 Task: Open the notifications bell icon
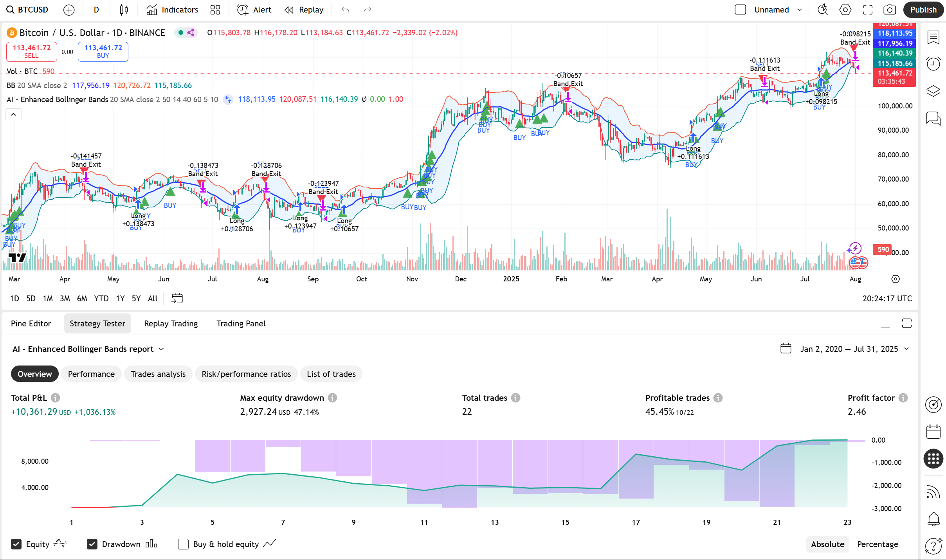(x=933, y=519)
